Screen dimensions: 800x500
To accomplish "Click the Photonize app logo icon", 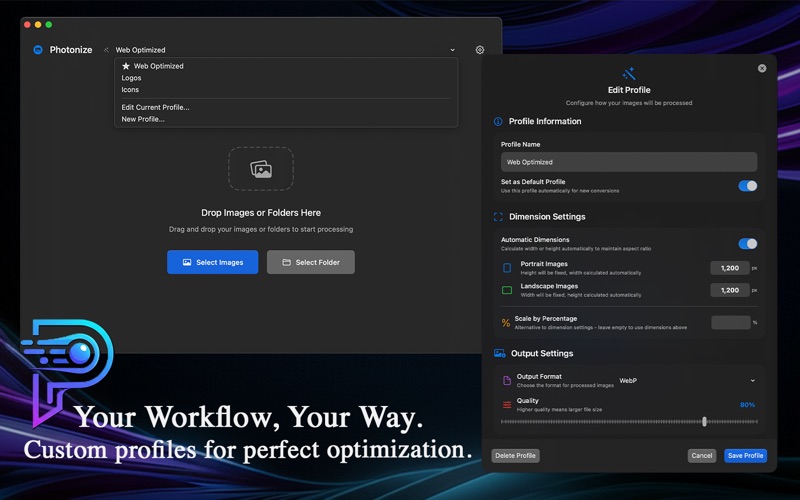I will tap(38, 49).
